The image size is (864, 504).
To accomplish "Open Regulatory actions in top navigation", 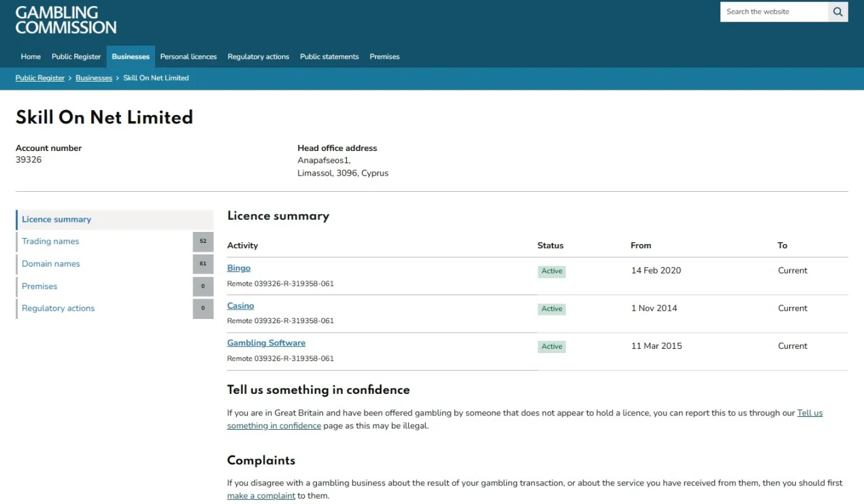I will (x=259, y=56).
